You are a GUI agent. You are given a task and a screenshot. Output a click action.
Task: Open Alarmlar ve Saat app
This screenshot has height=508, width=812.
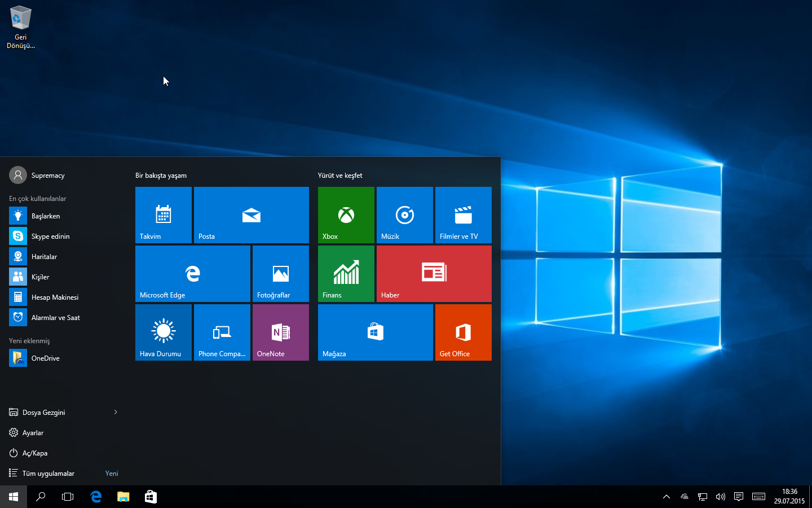(63, 318)
